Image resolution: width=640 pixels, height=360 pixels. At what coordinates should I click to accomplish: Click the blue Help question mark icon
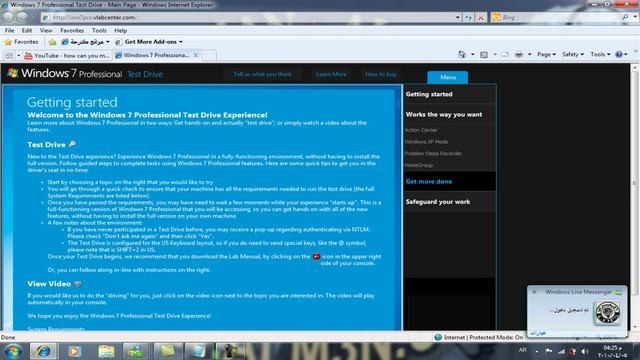(x=619, y=54)
